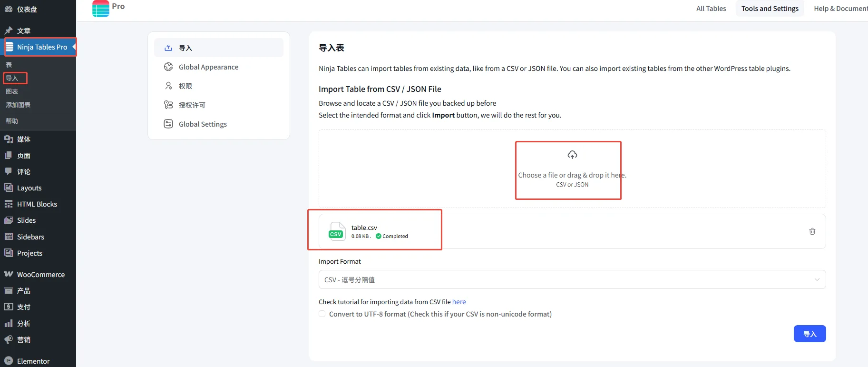Open the Global Settings section
Viewport: 868px width, 367px height.
click(x=219, y=124)
